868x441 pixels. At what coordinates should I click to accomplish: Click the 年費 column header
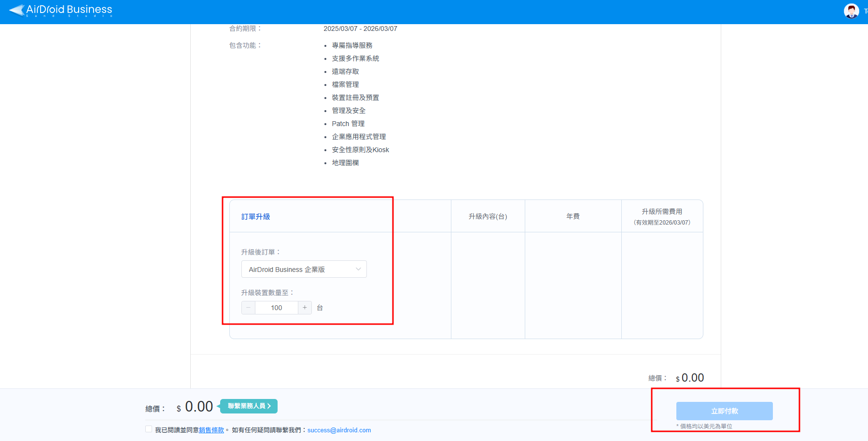click(573, 216)
